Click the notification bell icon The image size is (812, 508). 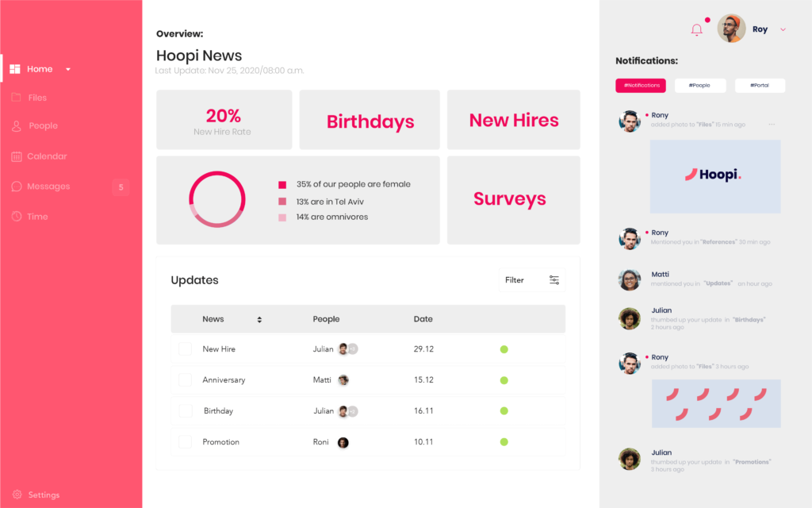click(x=696, y=29)
